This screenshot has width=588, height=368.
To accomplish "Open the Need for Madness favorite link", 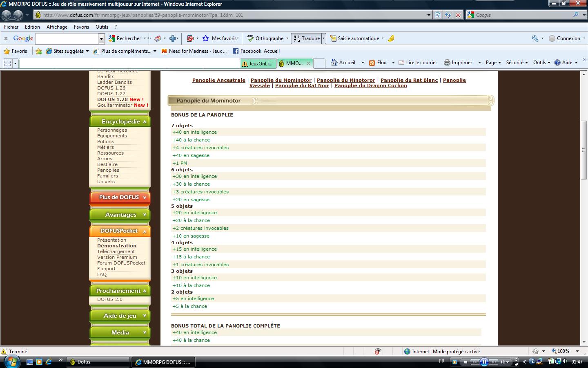I will pyautogui.click(x=194, y=51).
